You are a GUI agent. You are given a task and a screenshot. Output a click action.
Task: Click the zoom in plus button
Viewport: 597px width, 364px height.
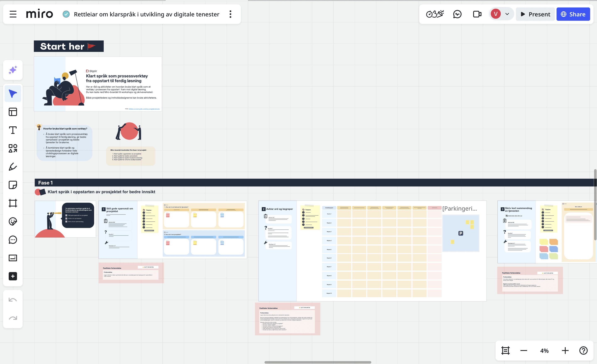click(x=565, y=351)
